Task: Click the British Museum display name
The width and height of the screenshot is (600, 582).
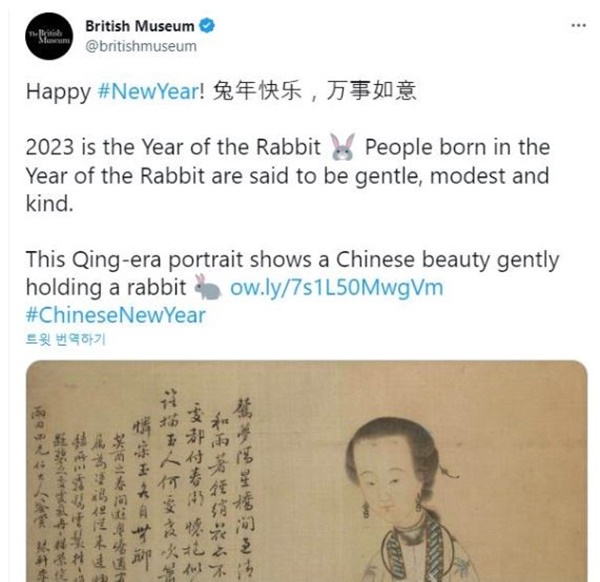Action: 140,26
